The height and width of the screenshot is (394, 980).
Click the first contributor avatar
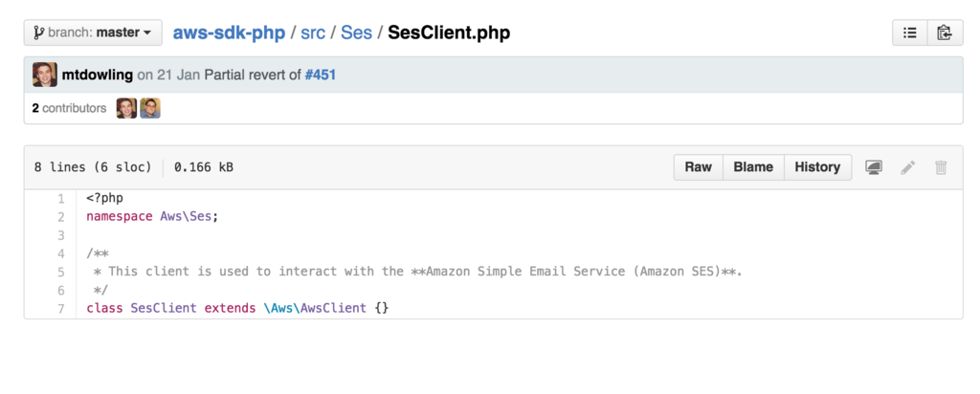[126, 108]
